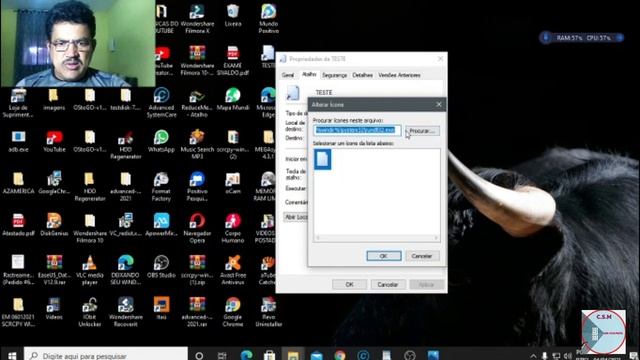The image size is (640, 360).
Task: Show hidden system tray icons
Action: pyautogui.click(x=533, y=356)
